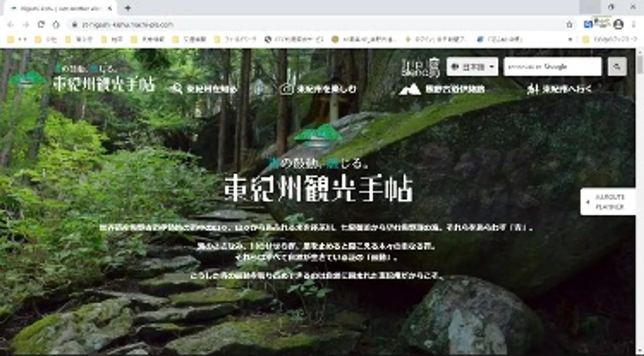644x356 pixels.
Task: Click the page vertical scrollbar
Action: 639,202
